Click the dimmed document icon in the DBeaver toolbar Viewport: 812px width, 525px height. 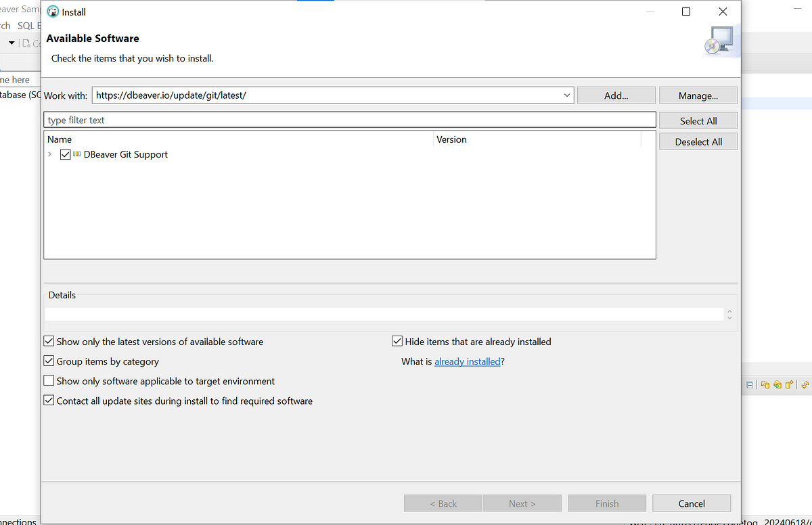(x=26, y=43)
